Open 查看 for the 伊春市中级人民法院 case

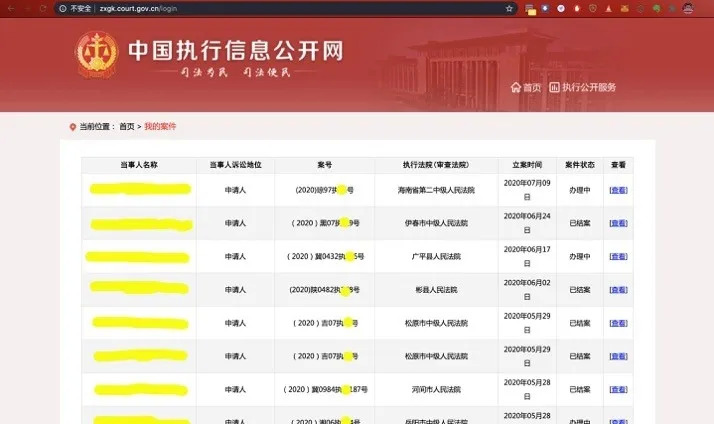click(618, 223)
